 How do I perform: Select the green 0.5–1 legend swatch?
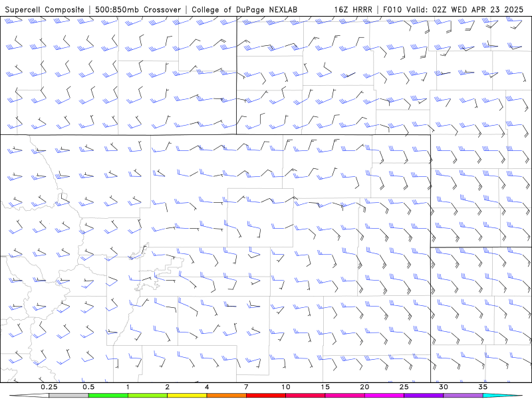[x=108, y=396]
